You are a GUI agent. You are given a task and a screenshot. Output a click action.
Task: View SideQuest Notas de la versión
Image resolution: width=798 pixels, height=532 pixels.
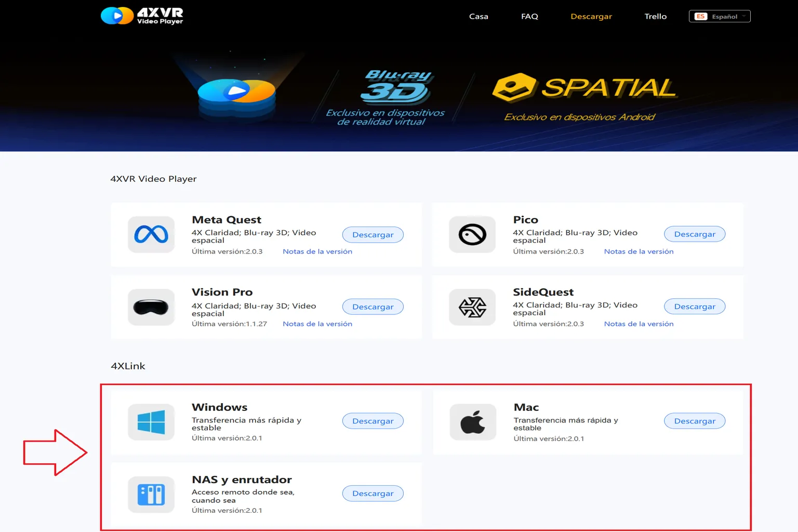pyautogui.click(x=639, y=324)
